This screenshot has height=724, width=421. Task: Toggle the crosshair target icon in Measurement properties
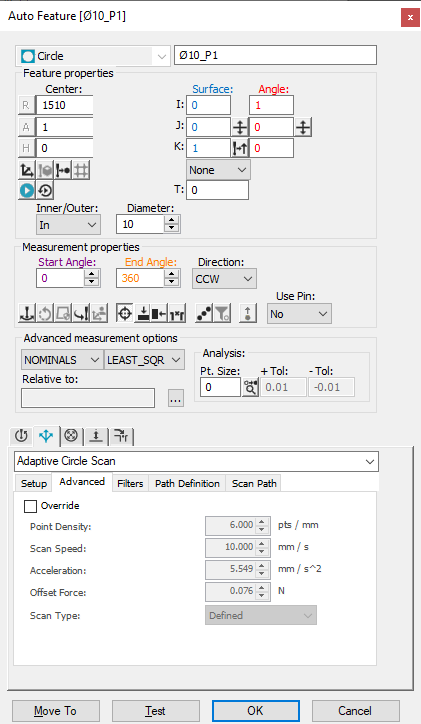[x=125, y=314]
